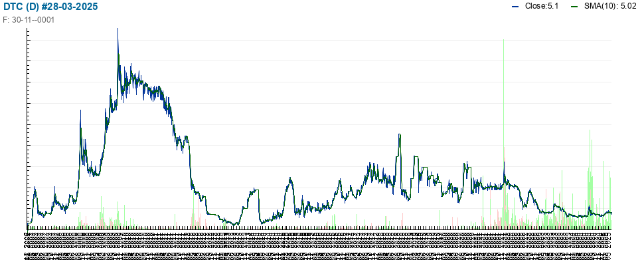
Task: Click the lowest price trough on the line
Action: 234,225
